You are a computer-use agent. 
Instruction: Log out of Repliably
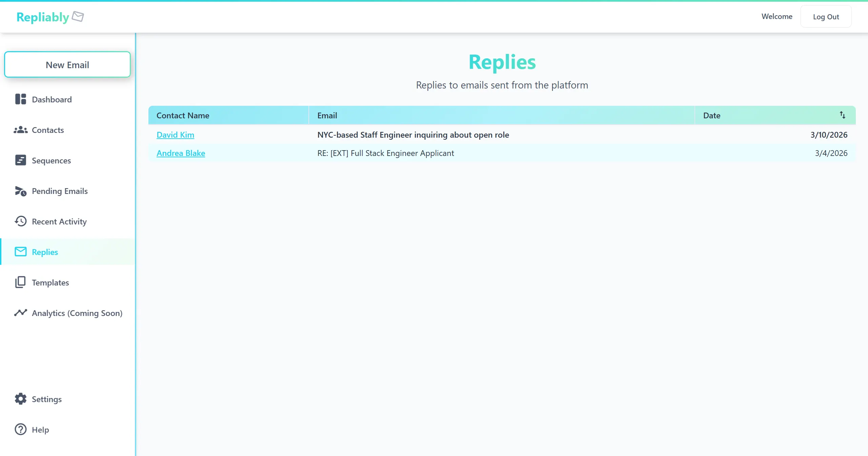(826, 16)
